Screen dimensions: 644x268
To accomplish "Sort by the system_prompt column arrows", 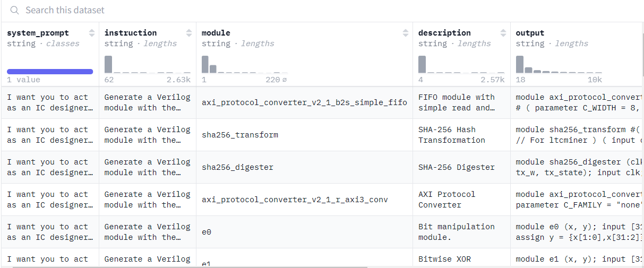I will tap(92, 33).
